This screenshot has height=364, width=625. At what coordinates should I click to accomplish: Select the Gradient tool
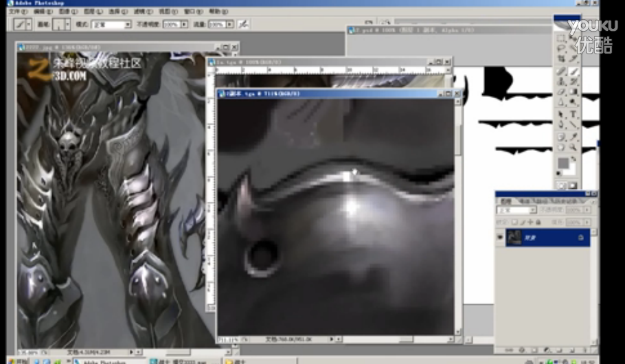click(573, 91)
